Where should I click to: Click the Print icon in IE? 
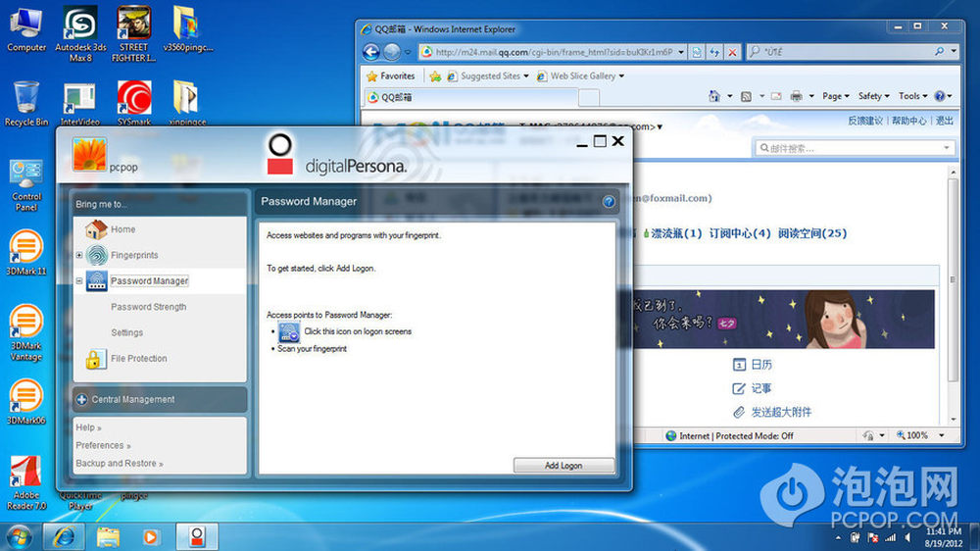tap(796, 96)
